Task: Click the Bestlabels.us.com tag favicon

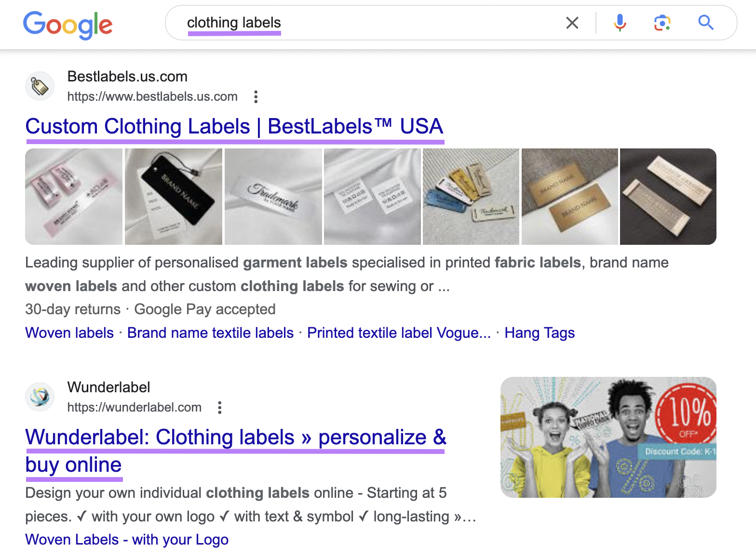Action: coord(40,87)
